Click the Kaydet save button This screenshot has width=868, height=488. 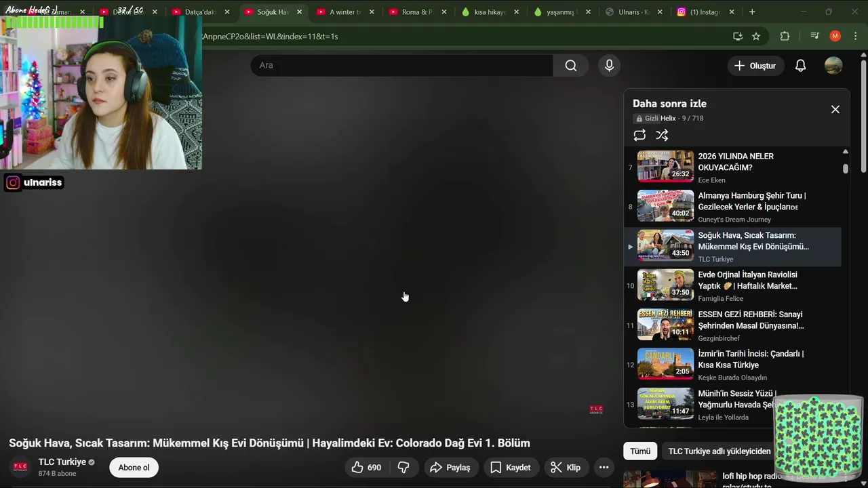point(511,467)
